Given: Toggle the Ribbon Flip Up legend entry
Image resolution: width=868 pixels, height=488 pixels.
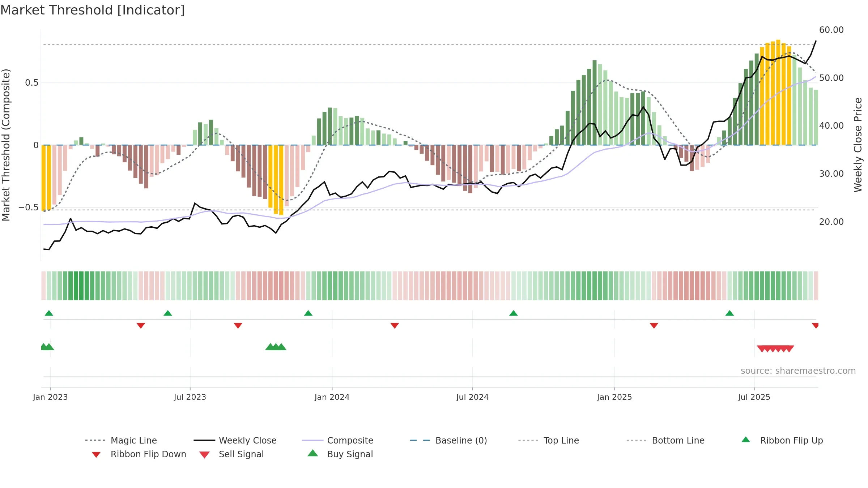Looking at the screenshot, I should 782,440.
